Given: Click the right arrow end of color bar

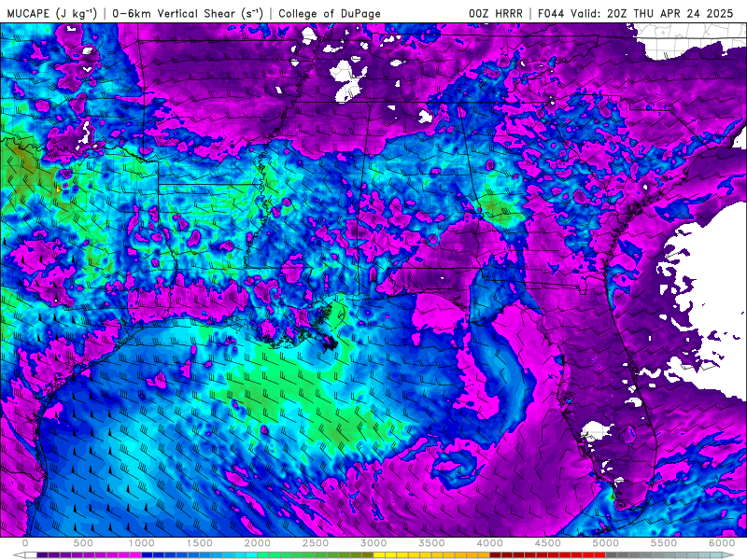Looking at the screenshot, I should point(729,555).
